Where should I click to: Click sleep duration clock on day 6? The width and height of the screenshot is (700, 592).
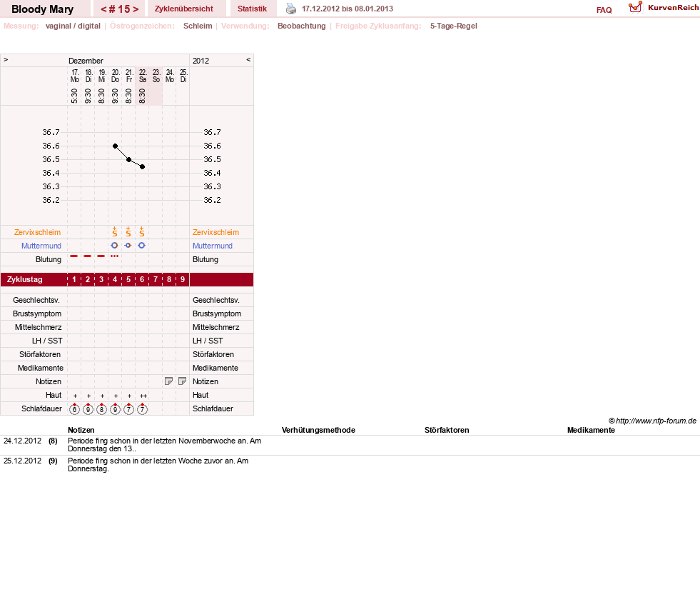pyautogui.click(x=142, y=408)
